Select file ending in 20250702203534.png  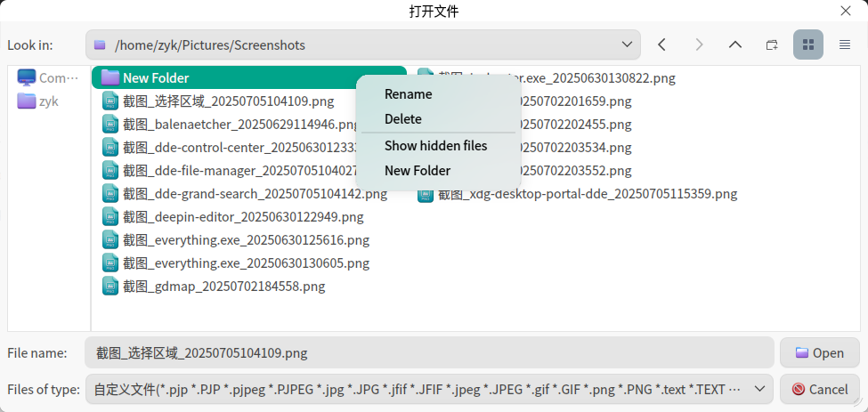[576, 148]
